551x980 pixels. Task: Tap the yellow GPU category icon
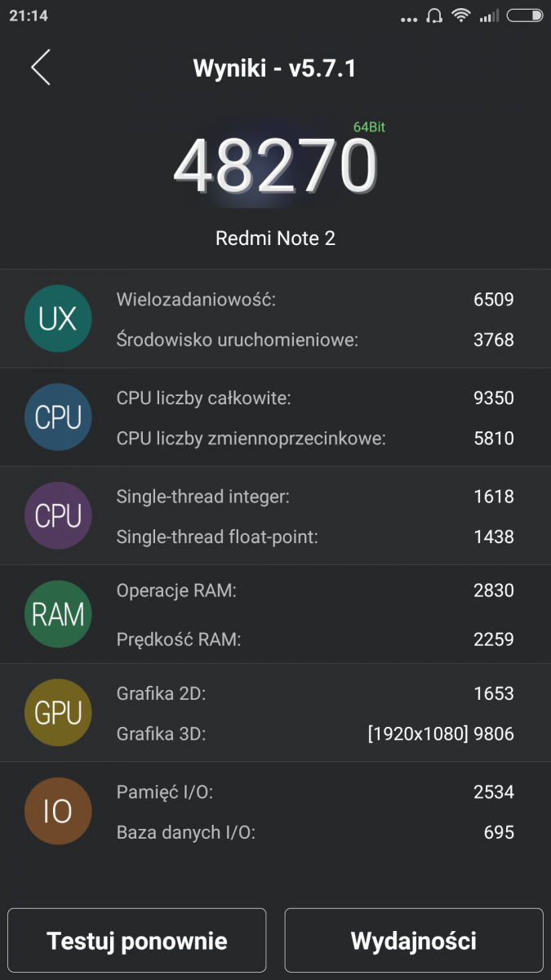[58, 713]
